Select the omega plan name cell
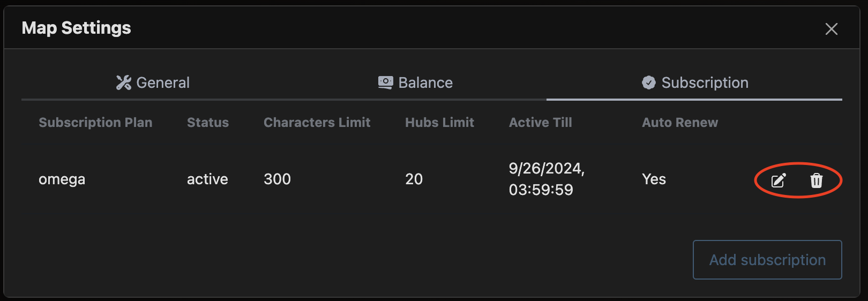This screenshot has width=868, height=301. point(62,179)
